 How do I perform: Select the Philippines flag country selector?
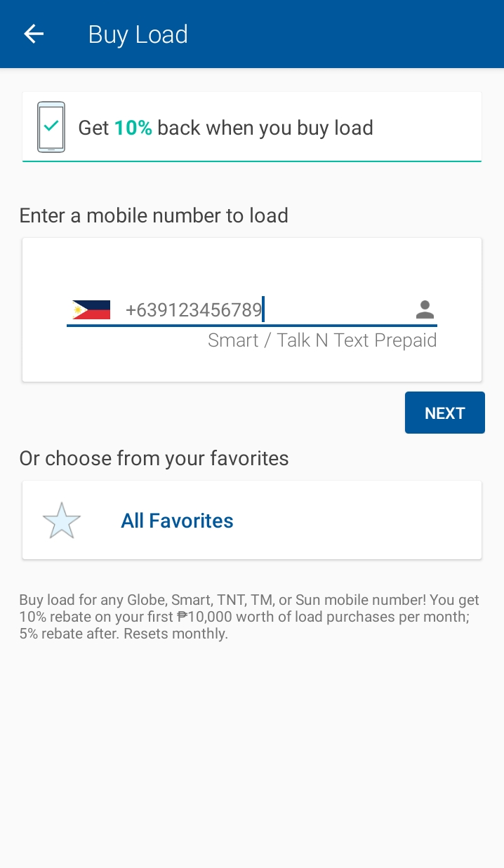pyautogui.click(x=90, y=309)
